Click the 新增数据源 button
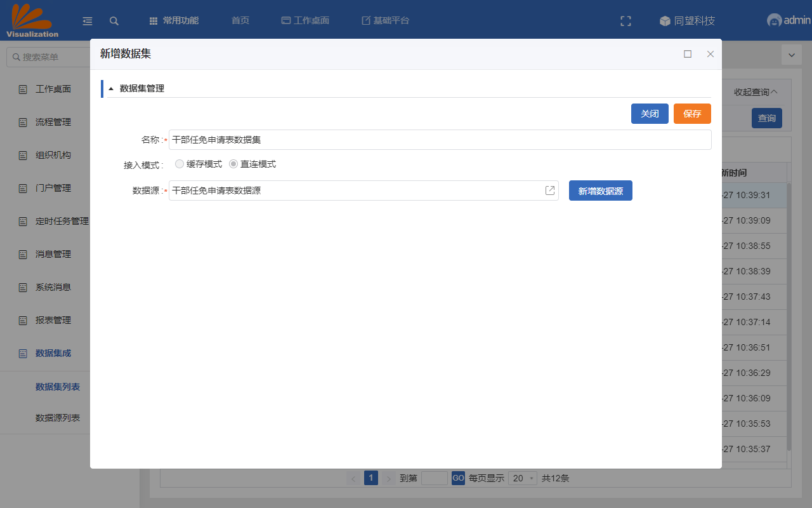Viewport: 812px width, 508px height. pos(600,190)
